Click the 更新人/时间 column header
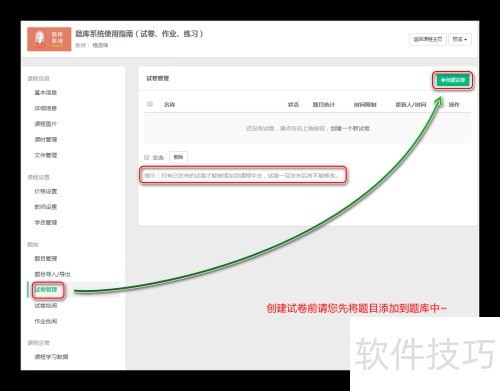This screenshot has height=391, width=500. (411, 105)
